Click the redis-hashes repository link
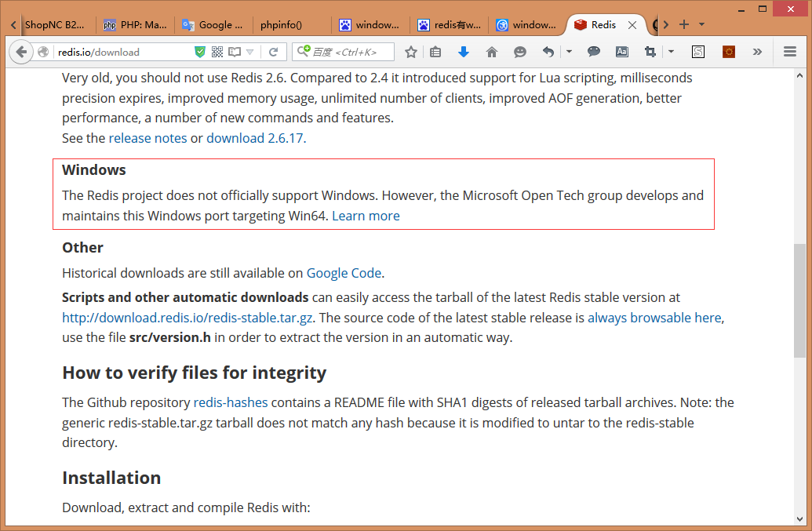The image size is (812, 531). (231, 402)
